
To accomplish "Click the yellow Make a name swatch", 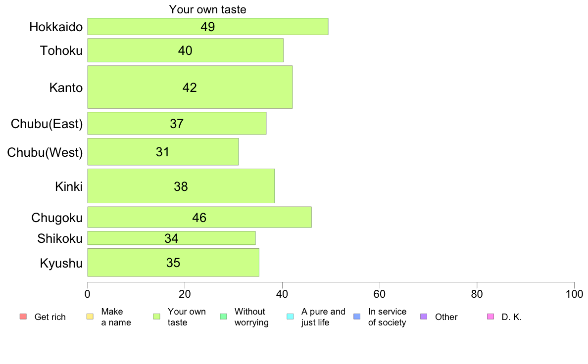I will pos(90,317).
